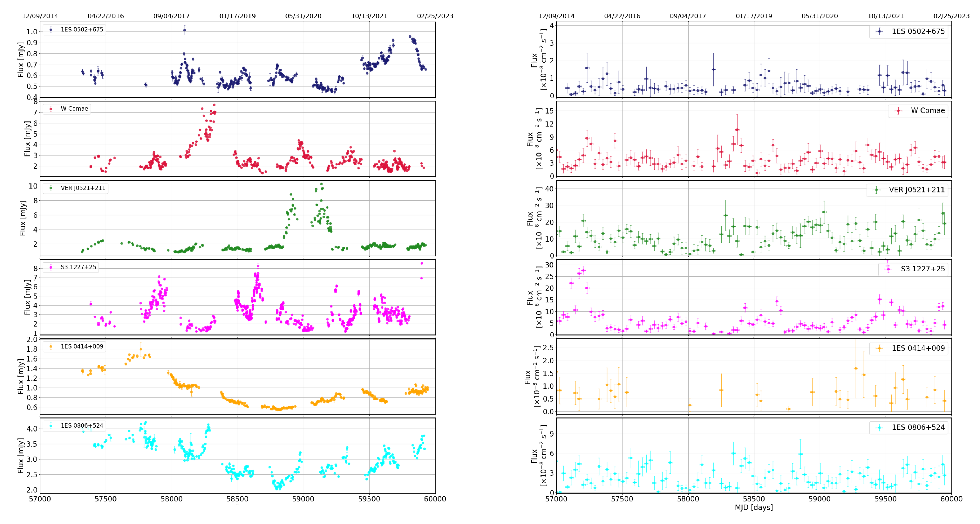Image resolution: width=980 pixels, height=524 pixels.
Task: Click the S3 1227+25 magenta legend marker on left
Action: [51, 267]
